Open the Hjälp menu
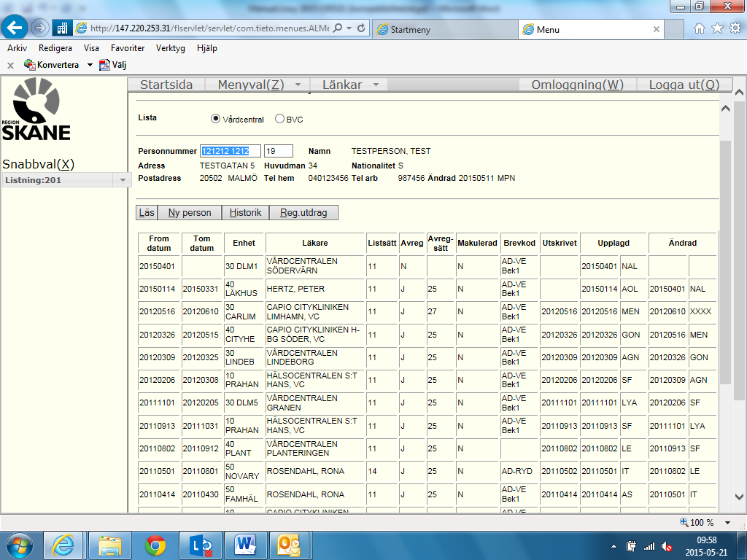The image size is (747, 560). (207, 48)
